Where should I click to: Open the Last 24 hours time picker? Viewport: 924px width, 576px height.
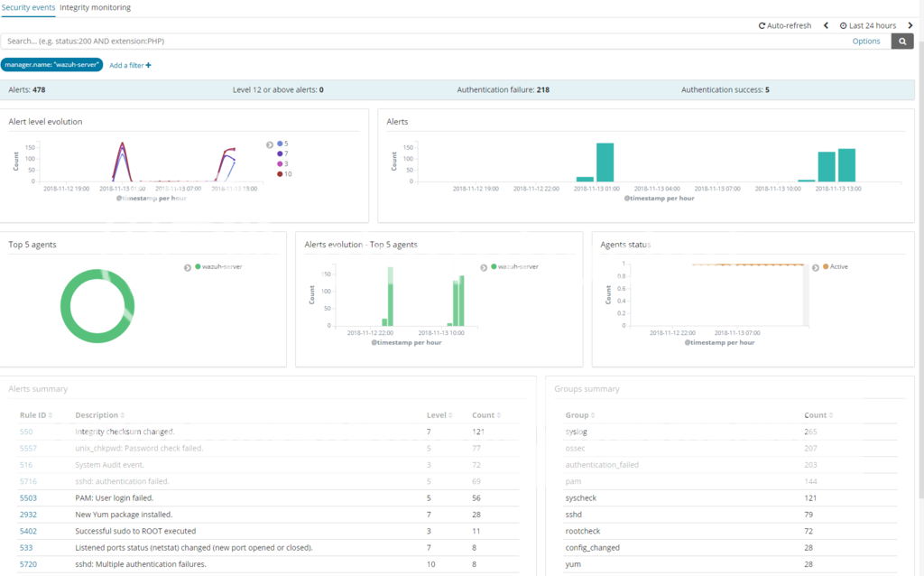867,26
